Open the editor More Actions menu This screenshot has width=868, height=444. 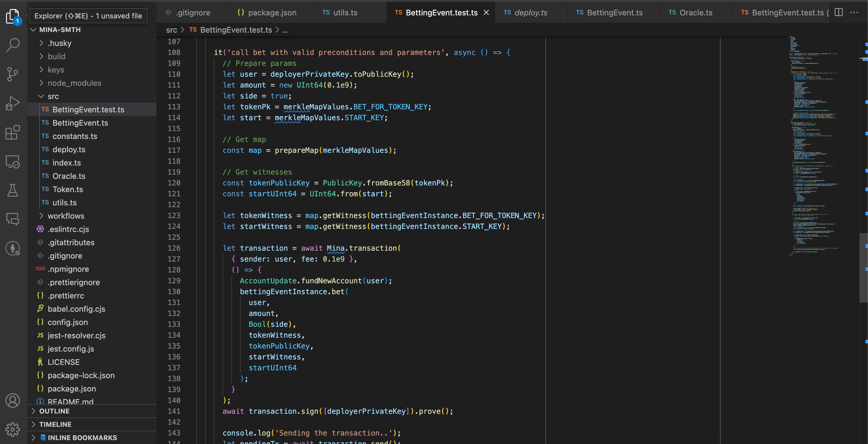[854, 12]
